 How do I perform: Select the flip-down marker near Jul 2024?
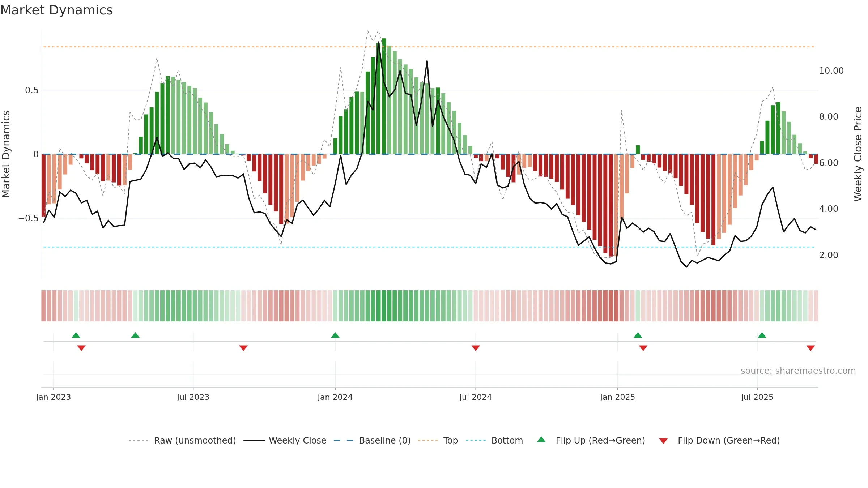[476, 348]
